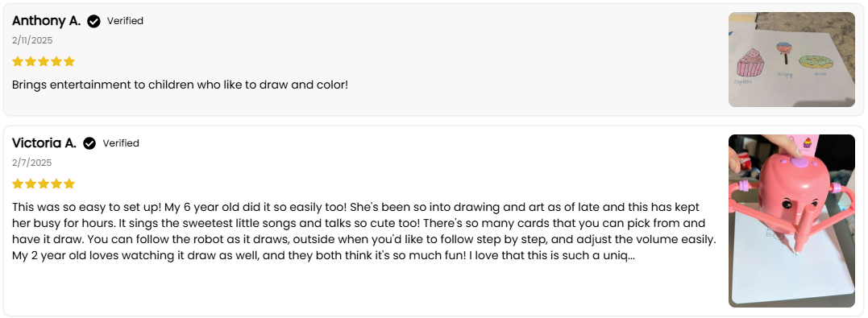
Task: Click the Verified label next to Anthony A.
Action: coord(125,21)
